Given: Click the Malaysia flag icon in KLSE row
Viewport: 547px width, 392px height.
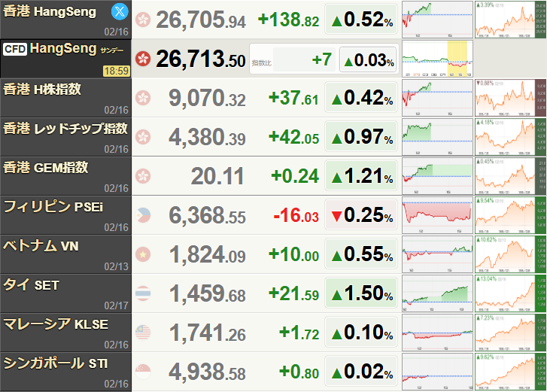Looking at the screenshot, I should click(143, 333).
